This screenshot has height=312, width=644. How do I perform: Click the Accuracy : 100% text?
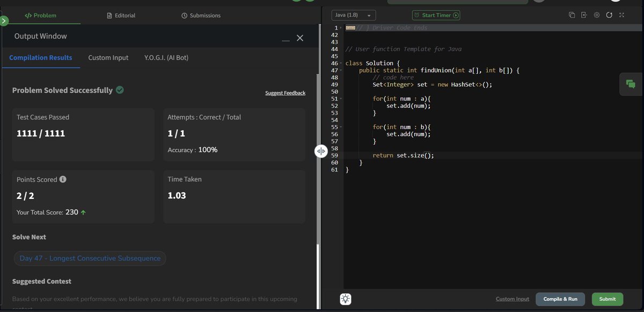point(193,150)
